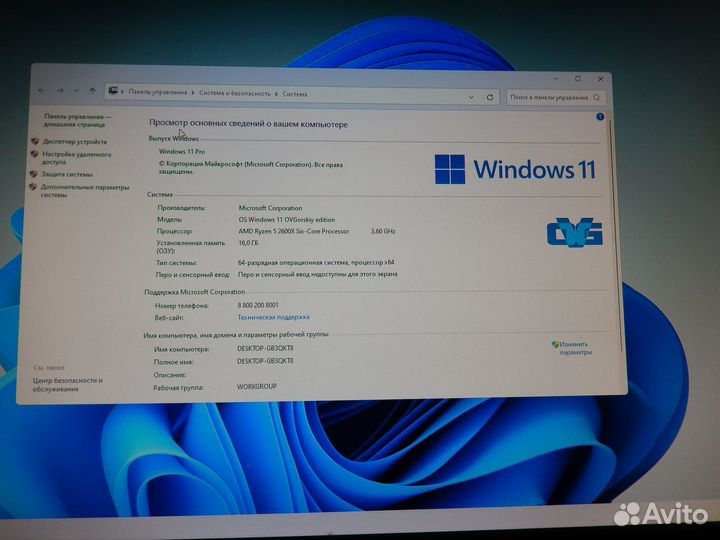Click the search magnifier icon

pos(596,97)
